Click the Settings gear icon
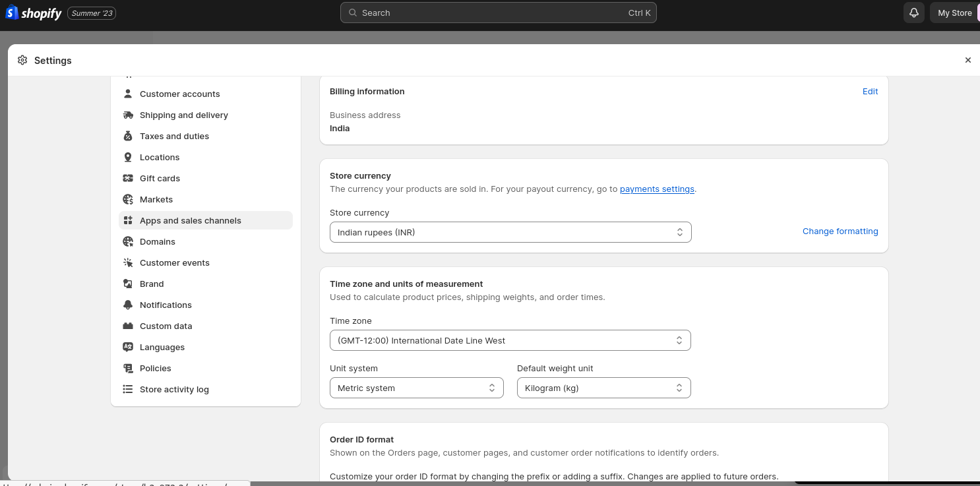The width and height of the screenshot is (980, 486). [22, 60]
